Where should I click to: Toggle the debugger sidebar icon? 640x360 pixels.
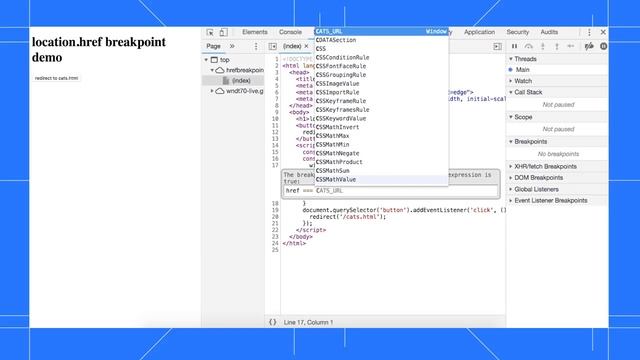498,47
